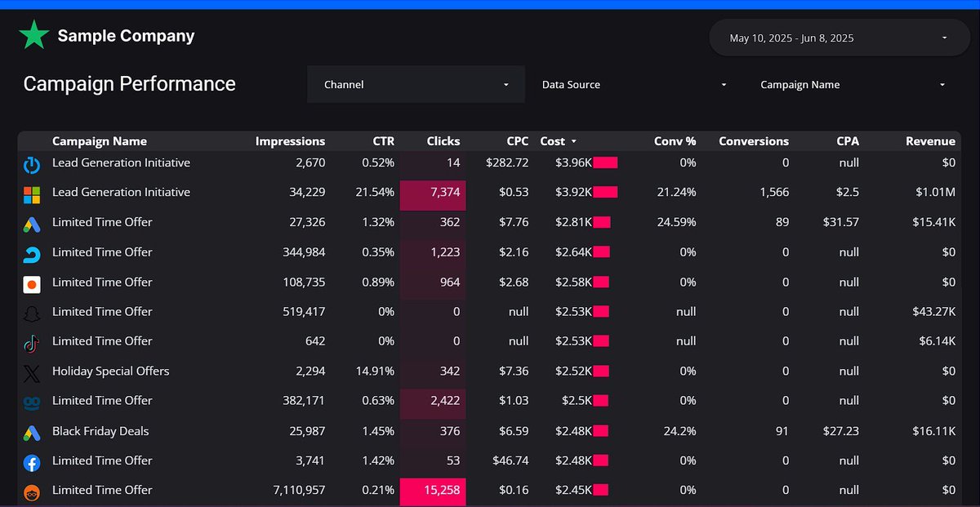This screenshot has width=980, height=507.
Task: Click the orange circle icon in the 108,735 impressions row
Action: click(32, 284)
